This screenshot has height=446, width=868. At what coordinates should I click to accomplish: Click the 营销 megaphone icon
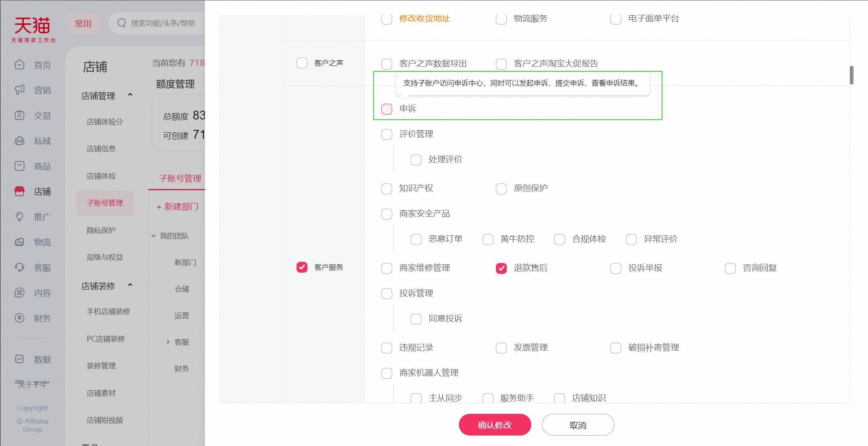pos(19,90)
